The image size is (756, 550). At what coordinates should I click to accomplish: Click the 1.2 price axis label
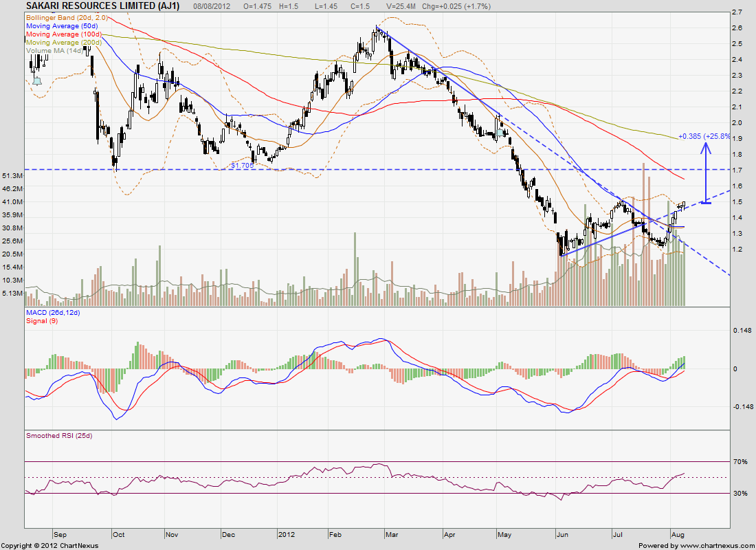tap(736, 250)
